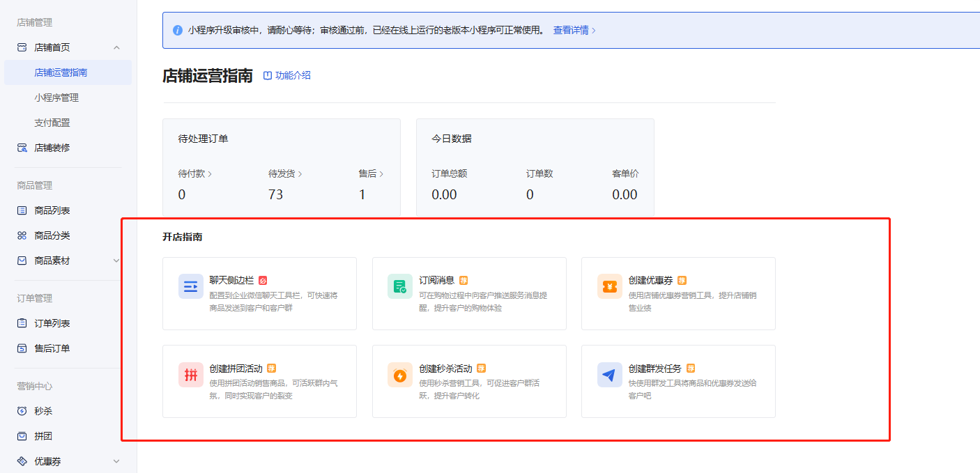
Task: Click the red 必 badge on 聊天侧边栏
Action: [263, 281]
